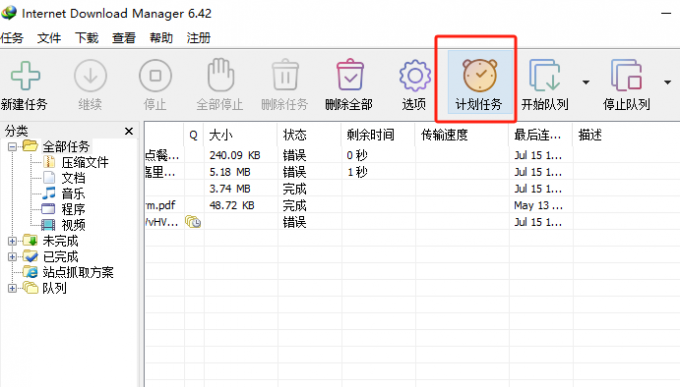The width and height of the screenshot is (680, 387).
Task: Open the 下载 menu
Action: point(87,38)
